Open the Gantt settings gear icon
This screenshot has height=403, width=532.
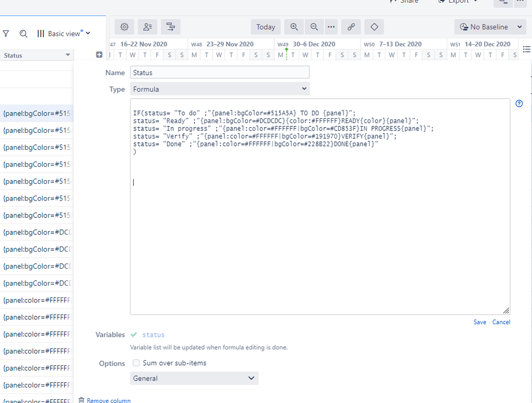click(124, 27)
